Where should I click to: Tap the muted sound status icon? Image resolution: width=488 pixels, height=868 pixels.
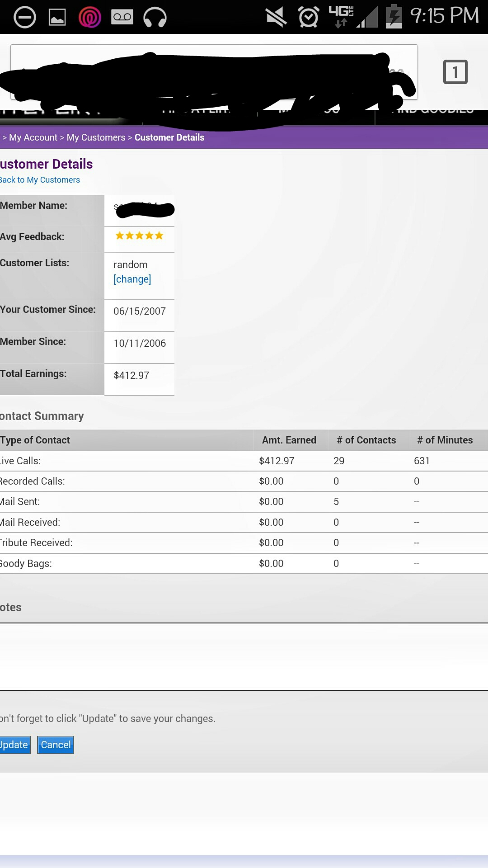(276, 18)
